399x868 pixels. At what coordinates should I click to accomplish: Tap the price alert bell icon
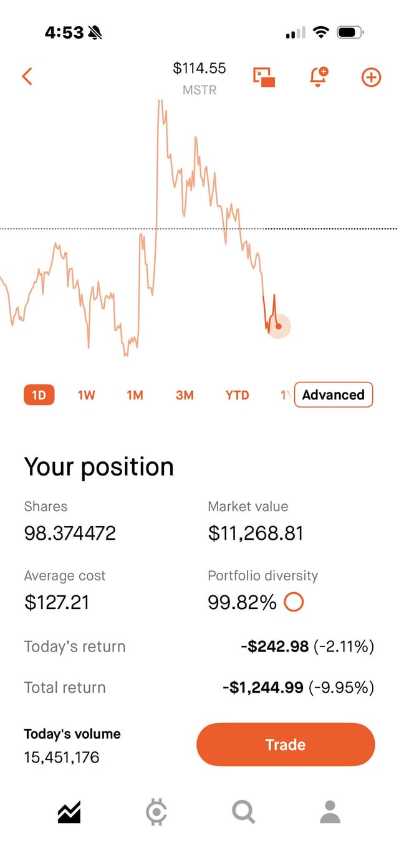coord(318,77)
